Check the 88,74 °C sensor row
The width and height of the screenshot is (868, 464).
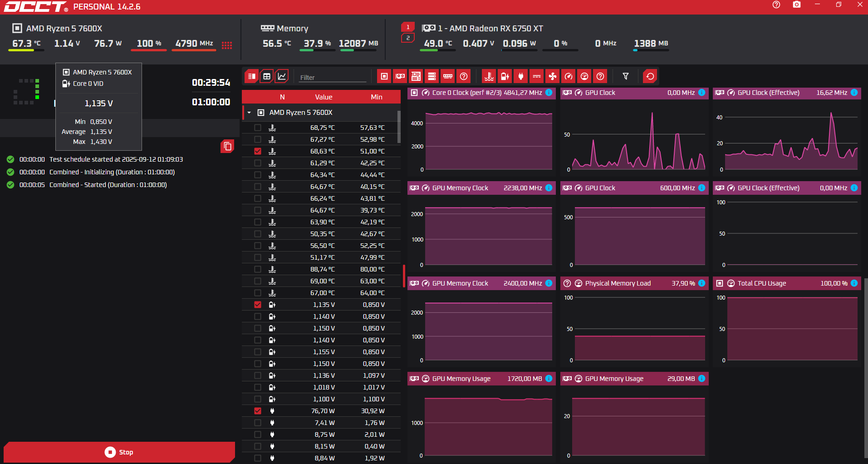[x=258, y=269]
